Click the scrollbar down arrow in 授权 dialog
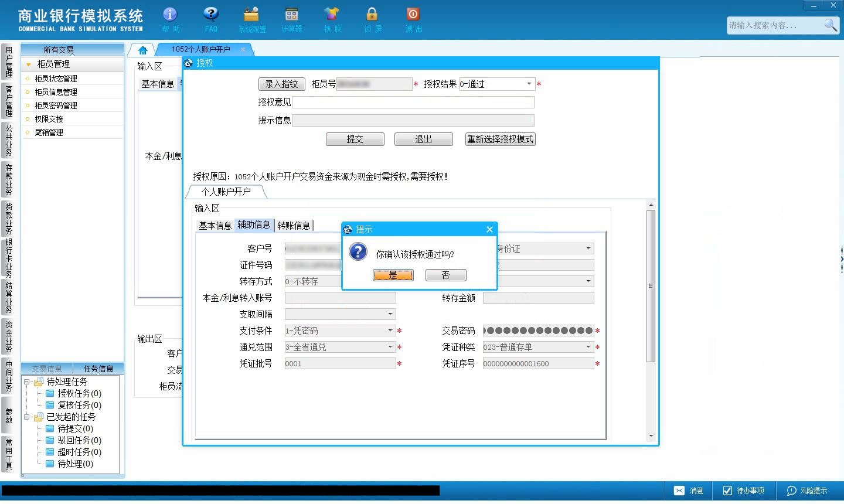This screenshot has height=504, width=844. coord(651,436)
